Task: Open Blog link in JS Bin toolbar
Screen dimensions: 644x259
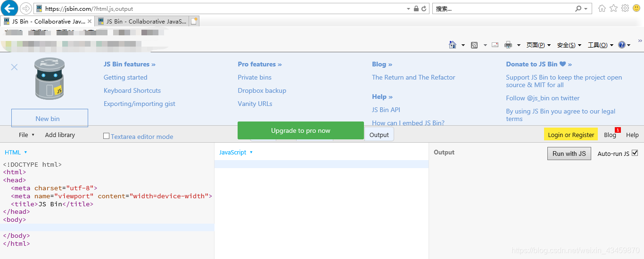Action: (610, 135)
